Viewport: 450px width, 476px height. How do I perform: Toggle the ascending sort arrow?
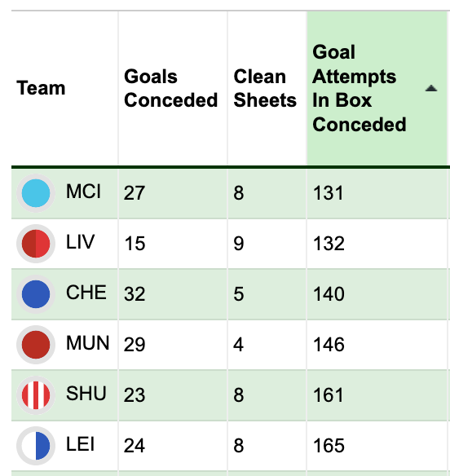click(431, 88)
